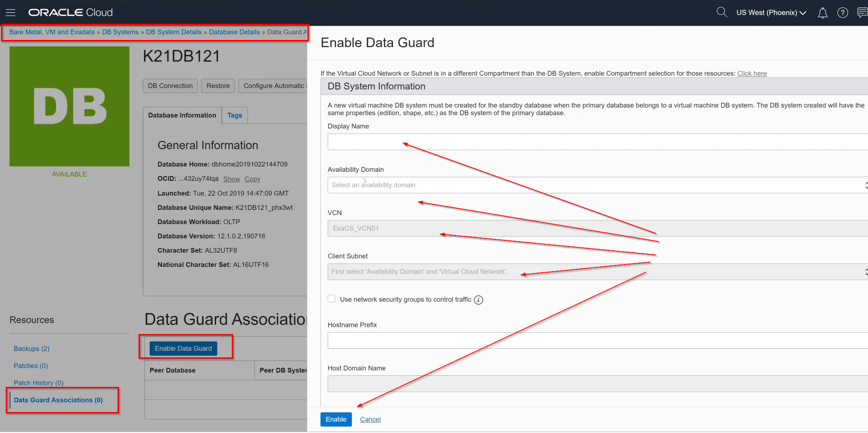Click the Enable button
Viewport: 868px width, 433px height.
[336, 419]
